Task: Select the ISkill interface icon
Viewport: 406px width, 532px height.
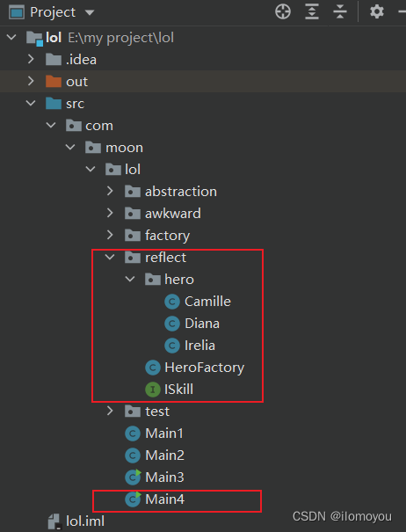Action: pos(153,390)
